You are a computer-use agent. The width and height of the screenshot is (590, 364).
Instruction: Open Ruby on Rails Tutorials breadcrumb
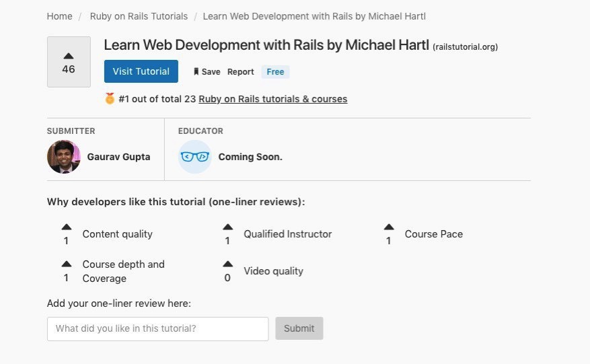pos(139,16)
